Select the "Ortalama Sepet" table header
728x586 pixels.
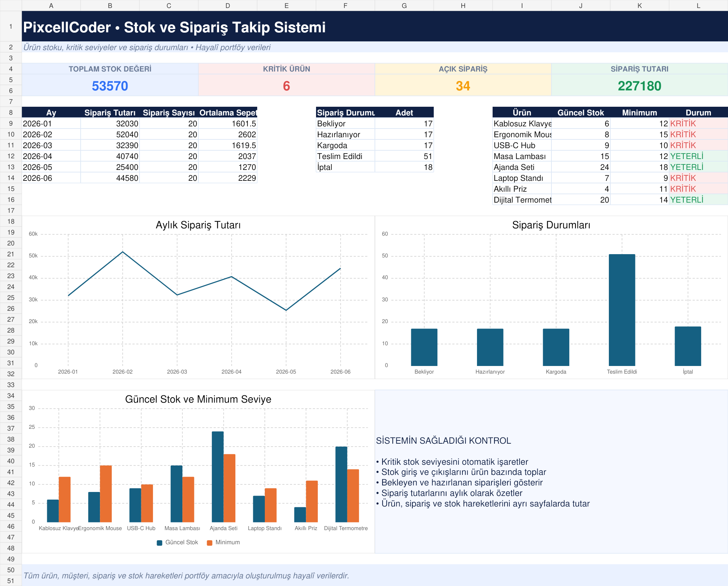click(228, 113)
